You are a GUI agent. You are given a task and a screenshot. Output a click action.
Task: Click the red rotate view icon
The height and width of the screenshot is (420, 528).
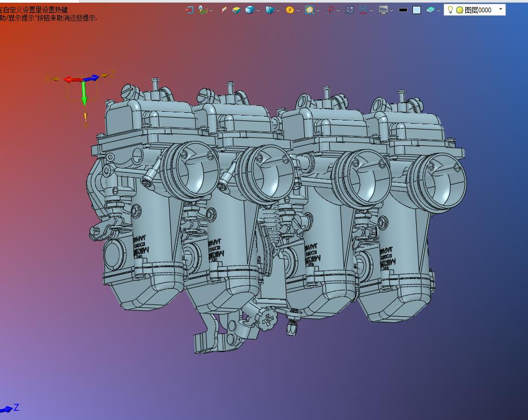pyautogui.click(x=330, y=10)
